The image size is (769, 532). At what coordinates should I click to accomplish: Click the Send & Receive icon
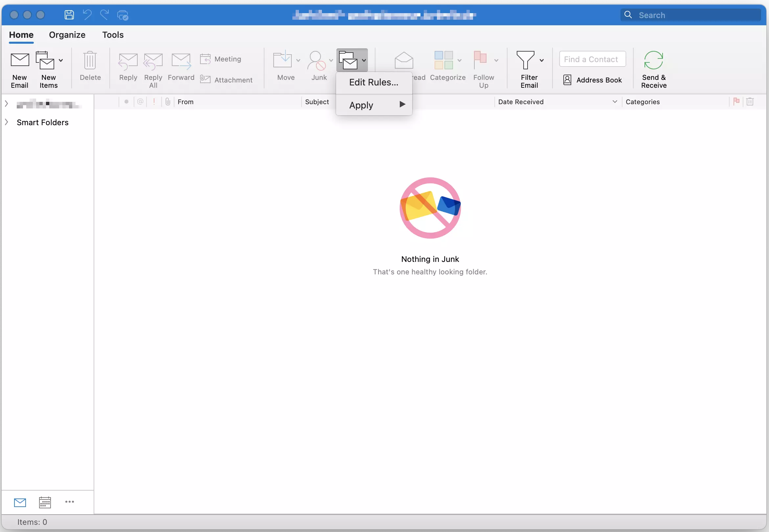click(653, 60)
